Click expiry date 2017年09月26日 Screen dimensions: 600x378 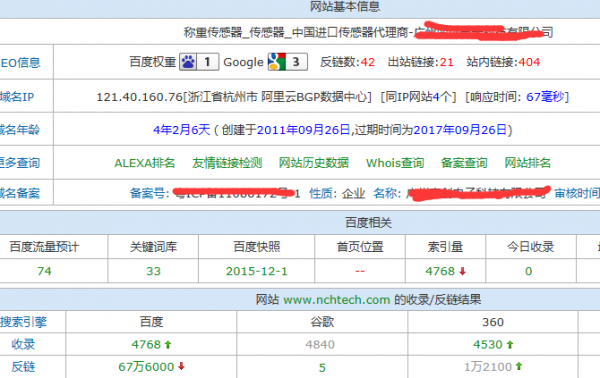[x=460, y=130]
